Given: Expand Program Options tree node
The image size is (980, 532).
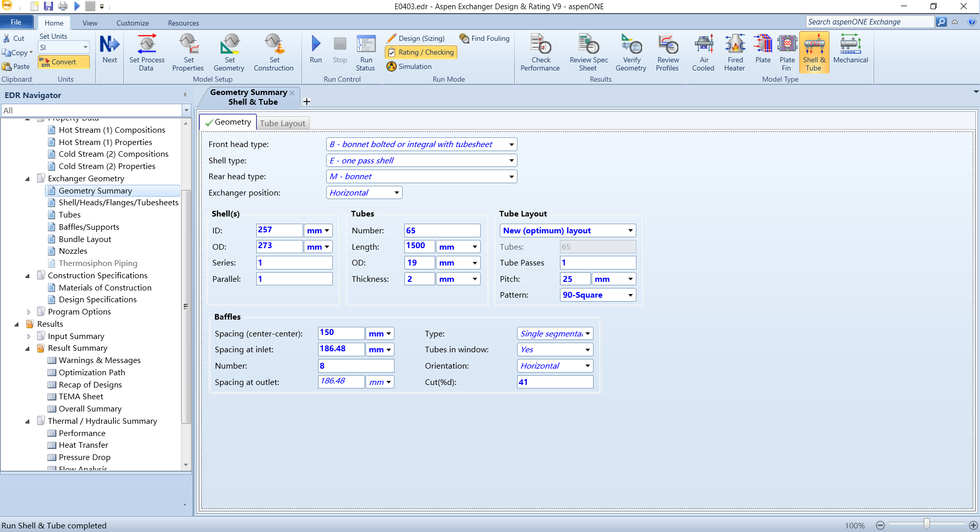Looking at the screenshot, I should tap(29, 312).
